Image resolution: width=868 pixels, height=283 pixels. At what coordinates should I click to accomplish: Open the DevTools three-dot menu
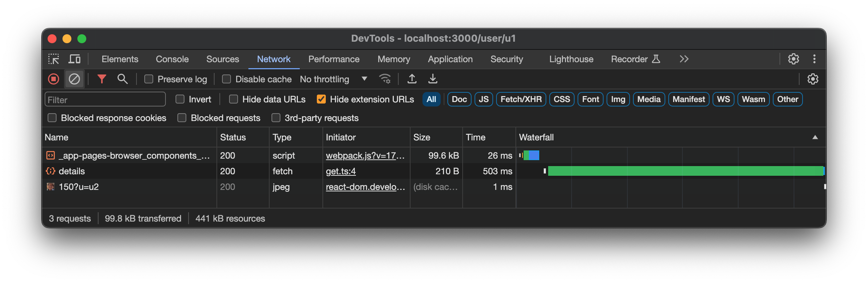pyautogui.click(x=814, y=59)
